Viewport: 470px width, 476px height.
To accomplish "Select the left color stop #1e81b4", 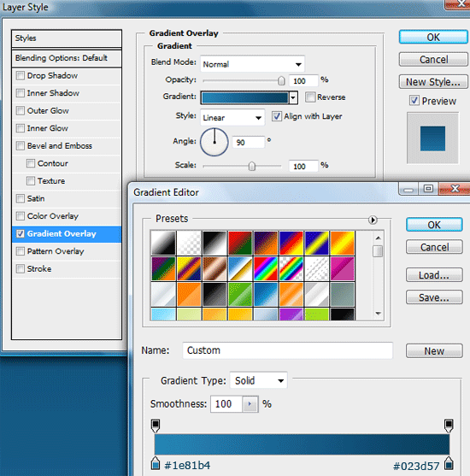I will (156, 463).
